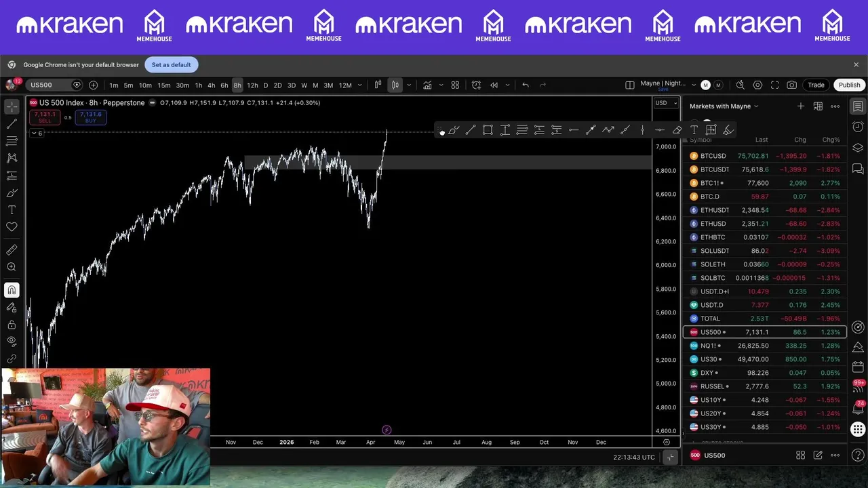Click the SELL 7,131.1 button
This screenshot has height=488, width=868.
[x=45, y=117]
